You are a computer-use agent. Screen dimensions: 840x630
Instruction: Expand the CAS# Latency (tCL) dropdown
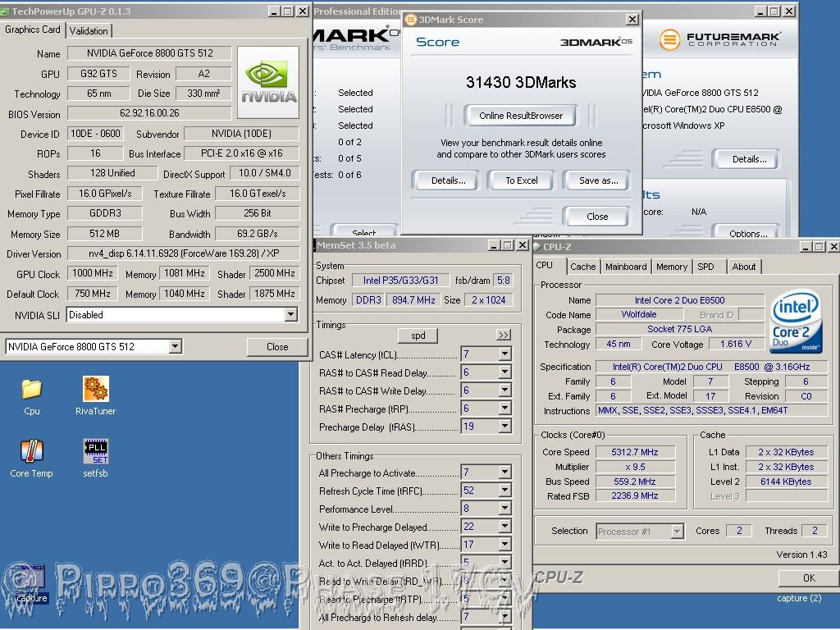point(504,354)
